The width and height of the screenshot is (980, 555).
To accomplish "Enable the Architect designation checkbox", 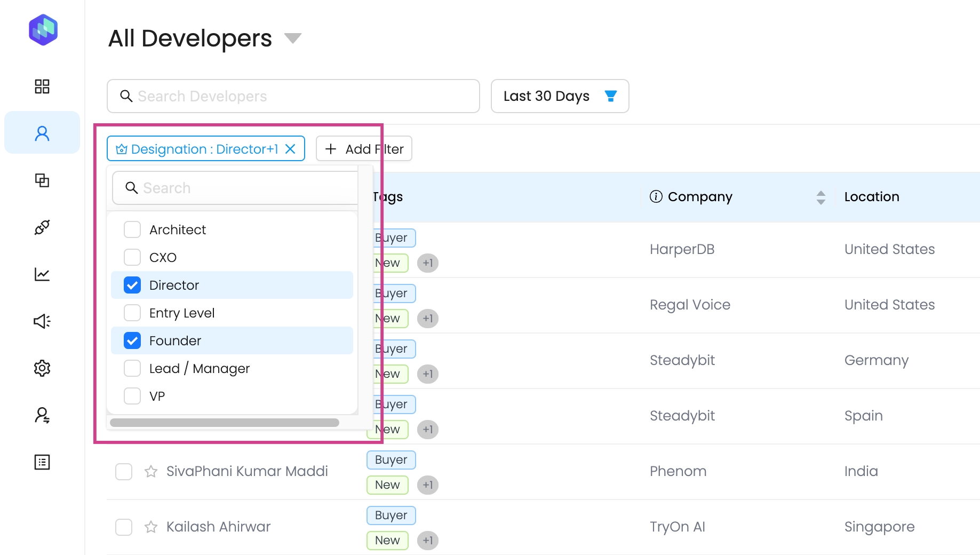I will 132,230.
